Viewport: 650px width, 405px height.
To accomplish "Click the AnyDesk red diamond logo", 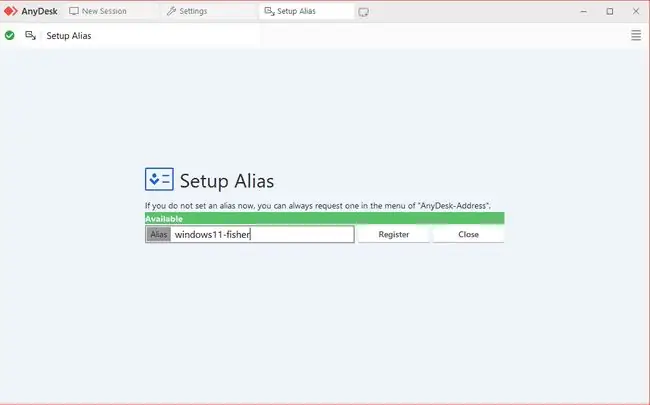I will [10, 11].
